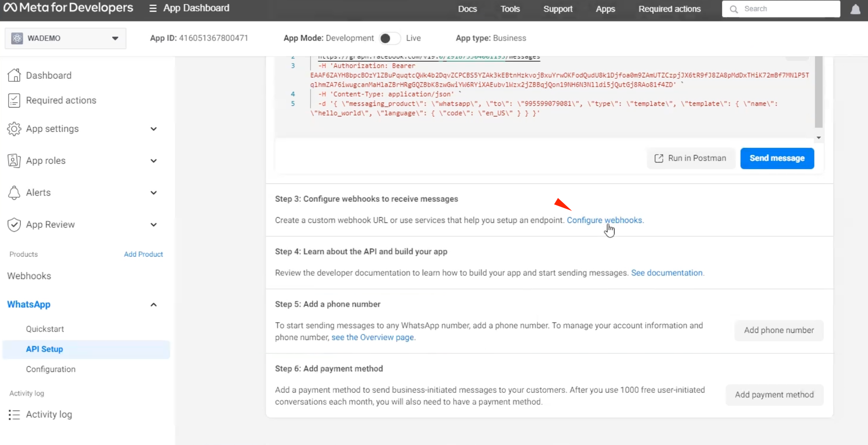Click the Alerts bell icon in sidebar
Screen dimensions: 868x445
click(14, 193)
